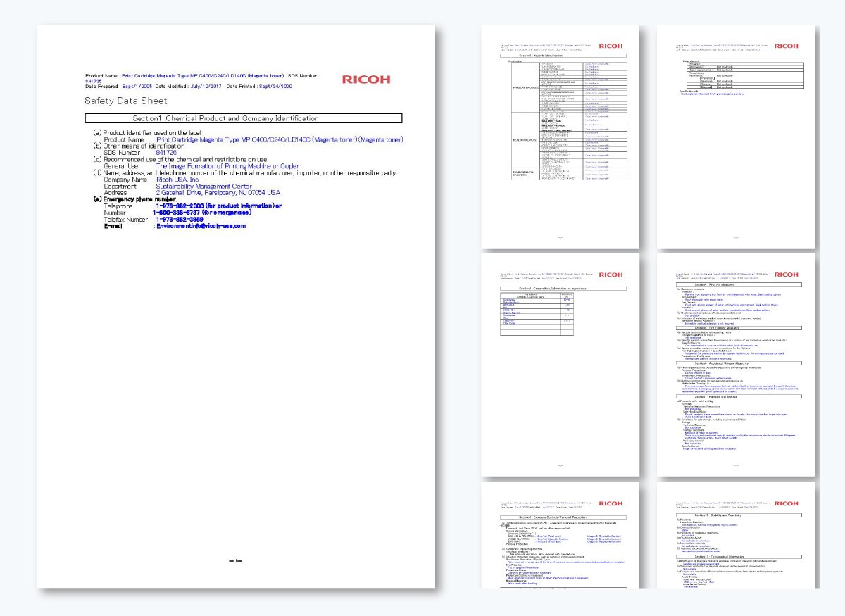Click '(c) Recommended use of the chemical' line

click(180, 160)
